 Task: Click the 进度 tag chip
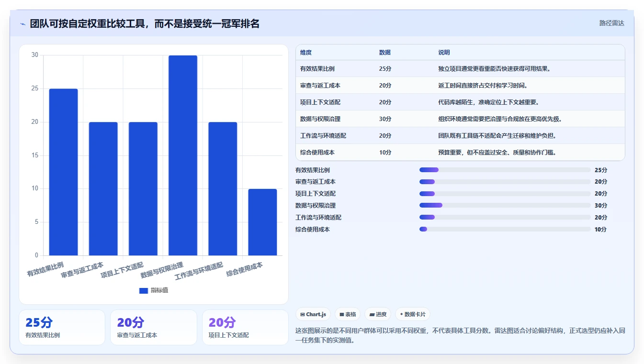[378, 314]
